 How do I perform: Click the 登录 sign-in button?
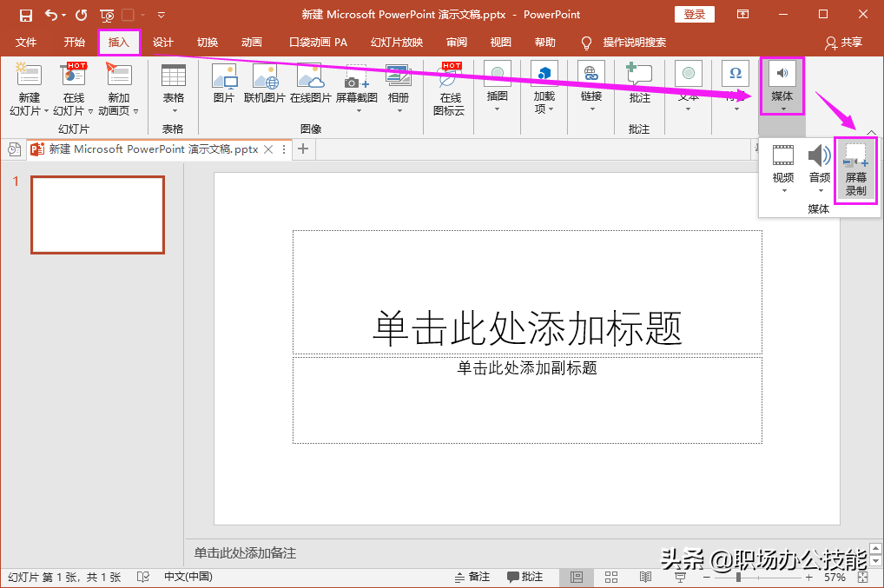(695, 15)
